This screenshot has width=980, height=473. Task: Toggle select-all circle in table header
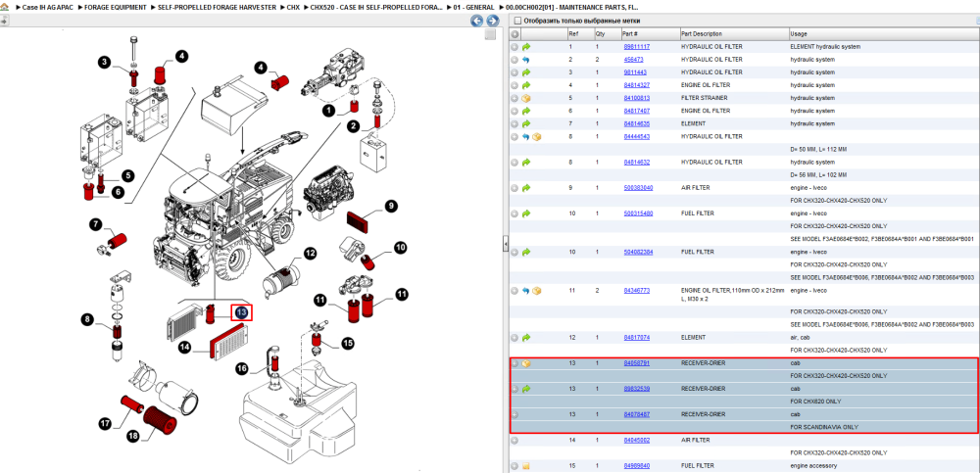(514, 33)
